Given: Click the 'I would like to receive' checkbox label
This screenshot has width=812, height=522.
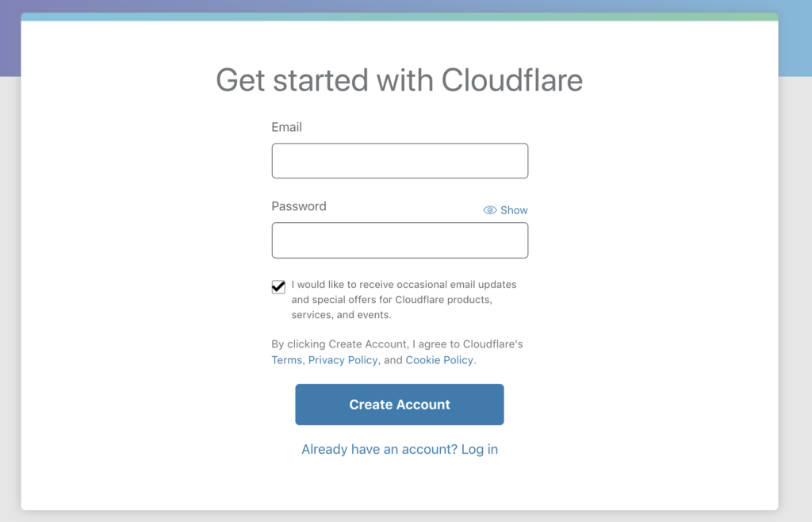Looking at the screenshot, I should (404, 299).
